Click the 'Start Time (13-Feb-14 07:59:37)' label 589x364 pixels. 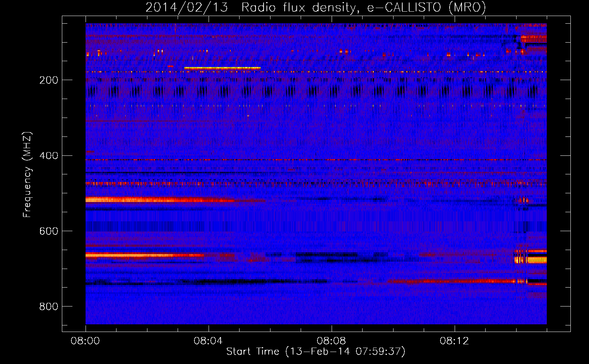316,352
